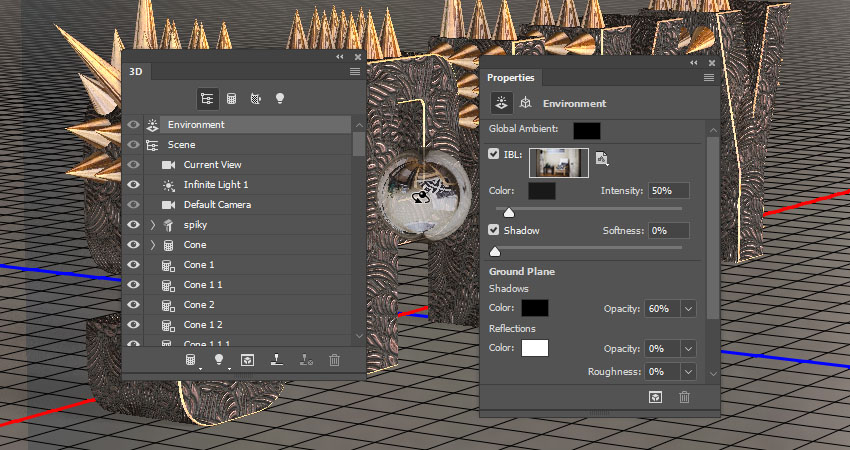Uncheck the Shadow checkbox

[493, 230]
